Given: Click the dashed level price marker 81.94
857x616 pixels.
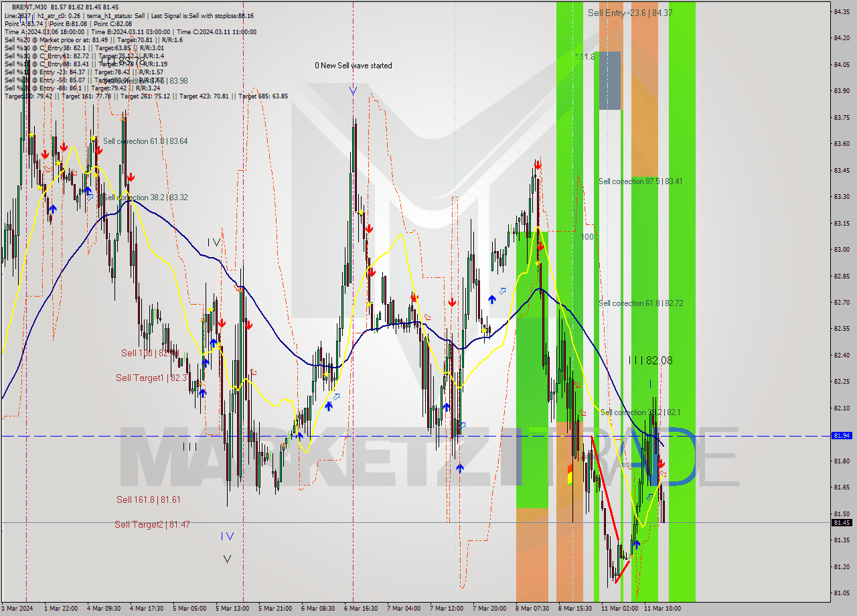Looking at the screenshot, I should pyautogui.click(x=842, y=435).
